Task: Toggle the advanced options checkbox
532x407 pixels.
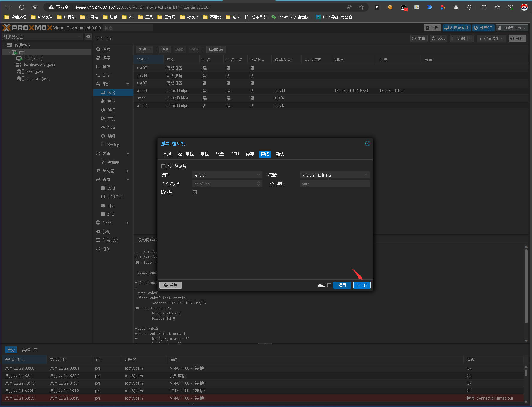Action: click(x=329, y=285)
